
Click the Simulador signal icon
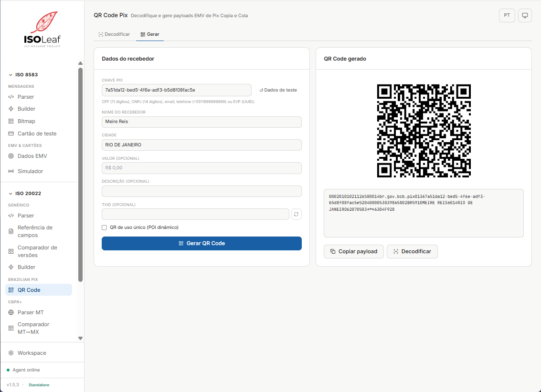click(11, 171)
